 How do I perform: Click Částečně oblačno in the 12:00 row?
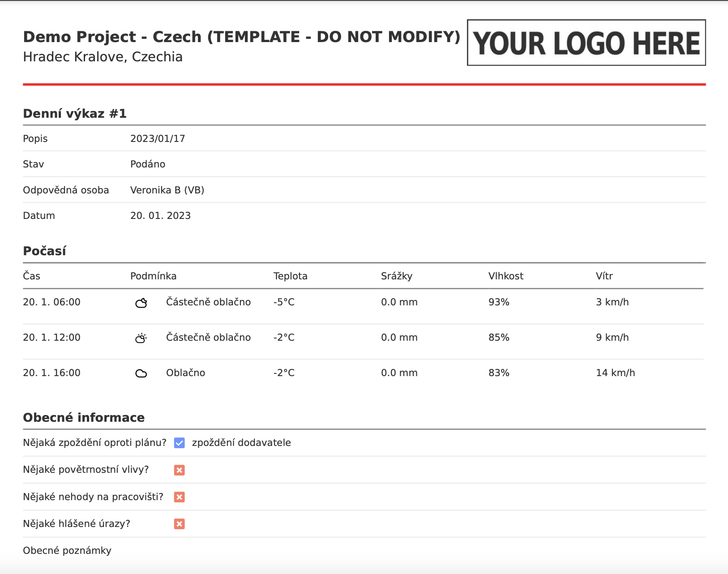tap(209, 338)
